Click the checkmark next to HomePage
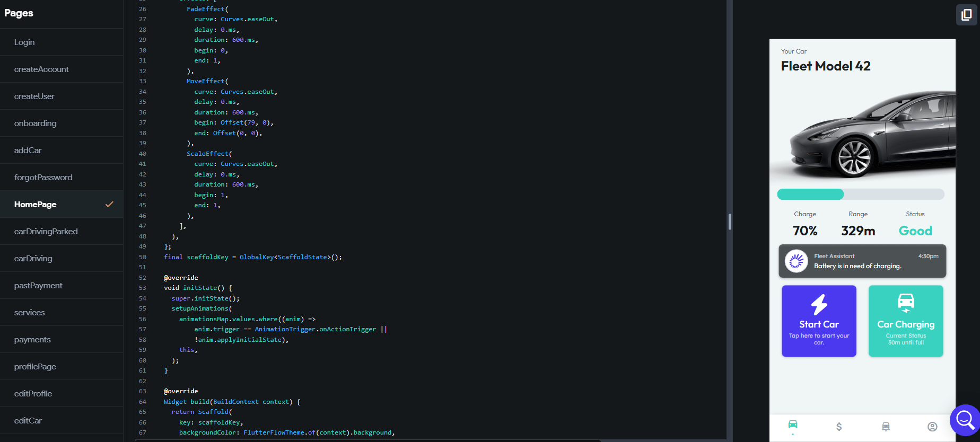The image size is (980, 442). pos(109,204)
